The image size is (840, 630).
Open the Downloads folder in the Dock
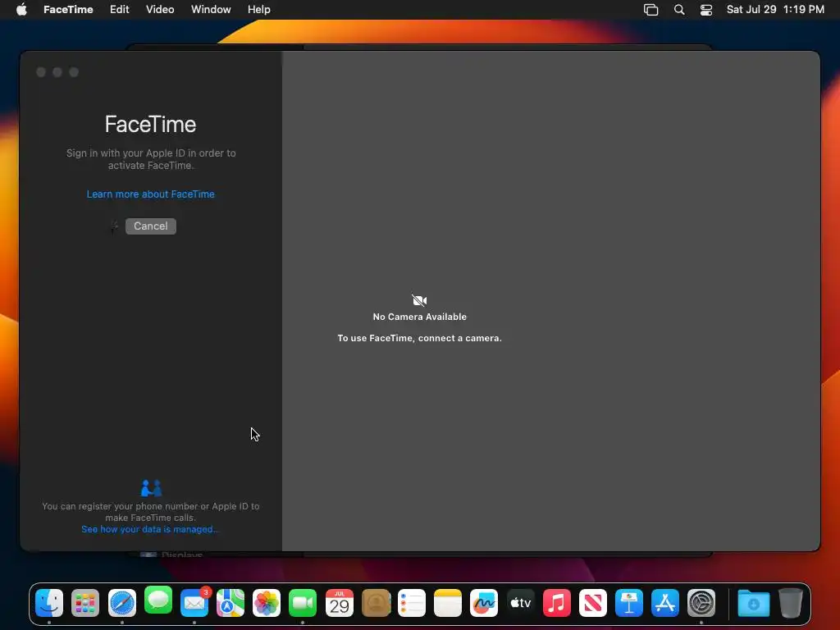(x=753, y=603)
